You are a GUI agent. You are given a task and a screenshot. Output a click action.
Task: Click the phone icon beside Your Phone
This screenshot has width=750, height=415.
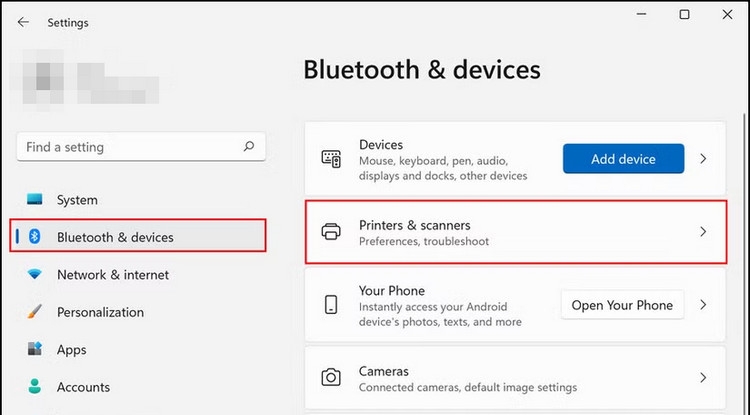(x=331, y=305)
